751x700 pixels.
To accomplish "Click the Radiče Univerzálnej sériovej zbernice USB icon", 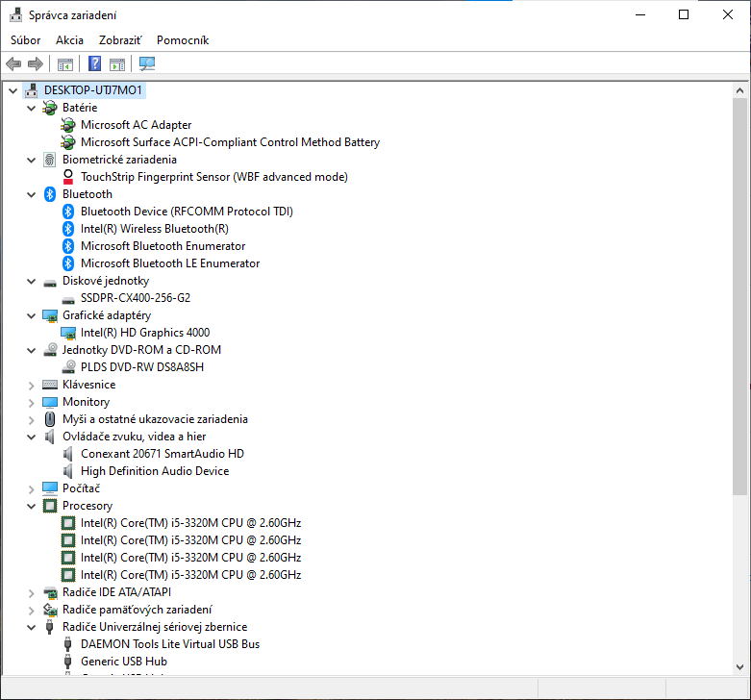I will (x=49, y=627).
